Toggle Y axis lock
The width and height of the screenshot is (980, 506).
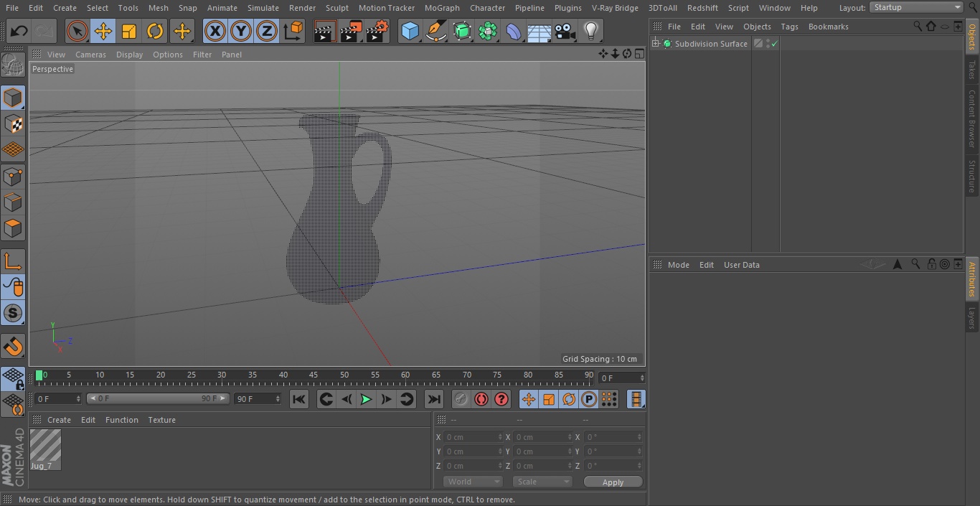(241, 31)
